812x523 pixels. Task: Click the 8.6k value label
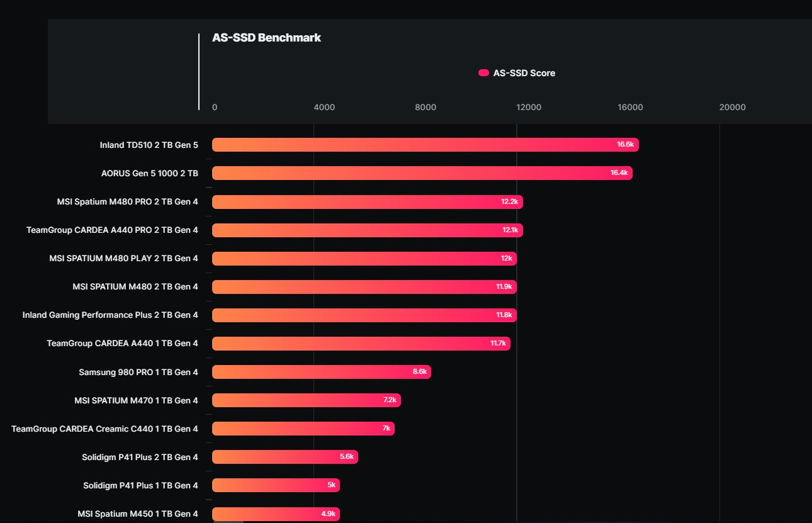[420, 372]
